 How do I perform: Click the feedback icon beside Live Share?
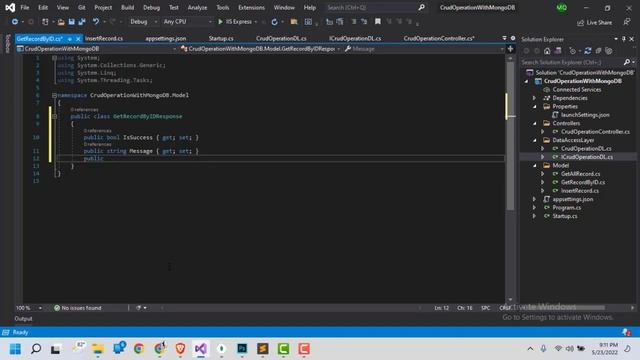(x=627, y=22)
